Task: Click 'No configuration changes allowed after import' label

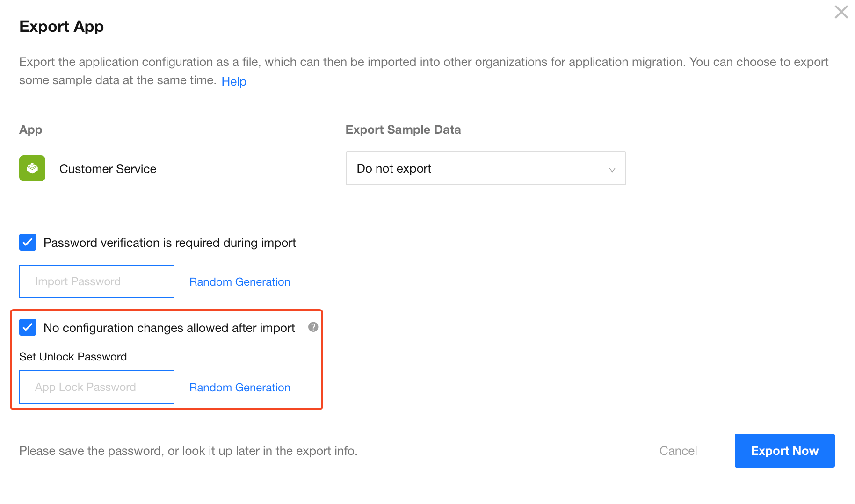Action: pyautogui.click(x=169, y=328)
